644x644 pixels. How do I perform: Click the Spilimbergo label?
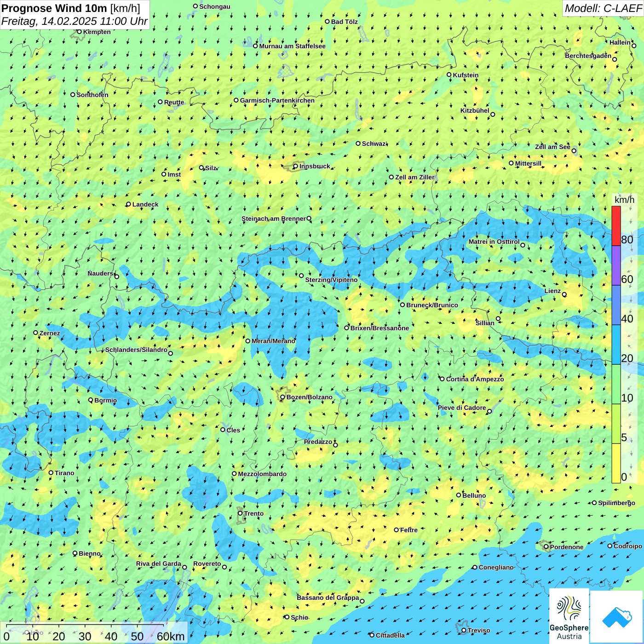616,503
